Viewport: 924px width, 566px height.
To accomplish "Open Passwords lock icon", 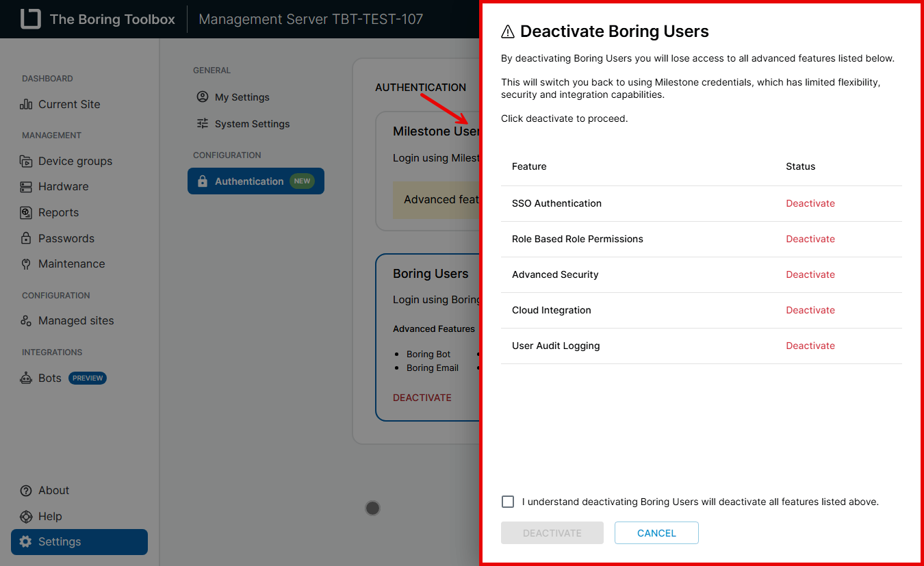I will (26, 239).
